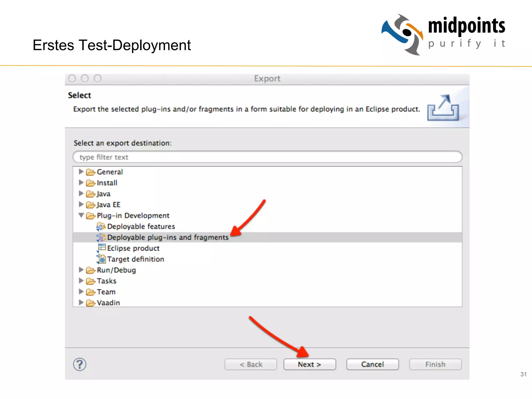The width and height of the screenshot is (532, 399).
Task: Select the Team tree label
Action: (x=106, y=292)
